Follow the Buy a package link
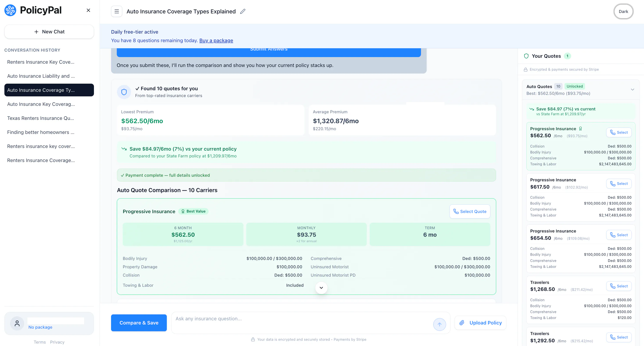This screenshot has height=346, width=644. pyautogui.click(x=216, y=40)
